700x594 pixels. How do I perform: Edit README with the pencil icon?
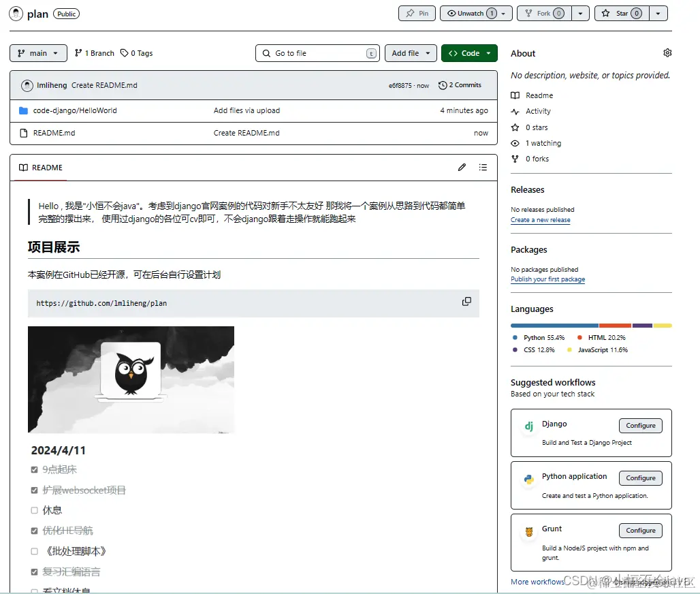tap(462, 167)
